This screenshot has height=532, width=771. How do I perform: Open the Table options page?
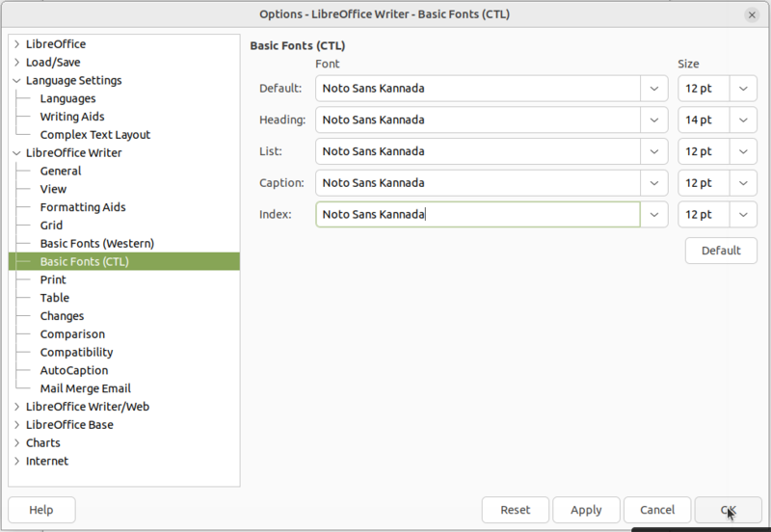point(55,298)
